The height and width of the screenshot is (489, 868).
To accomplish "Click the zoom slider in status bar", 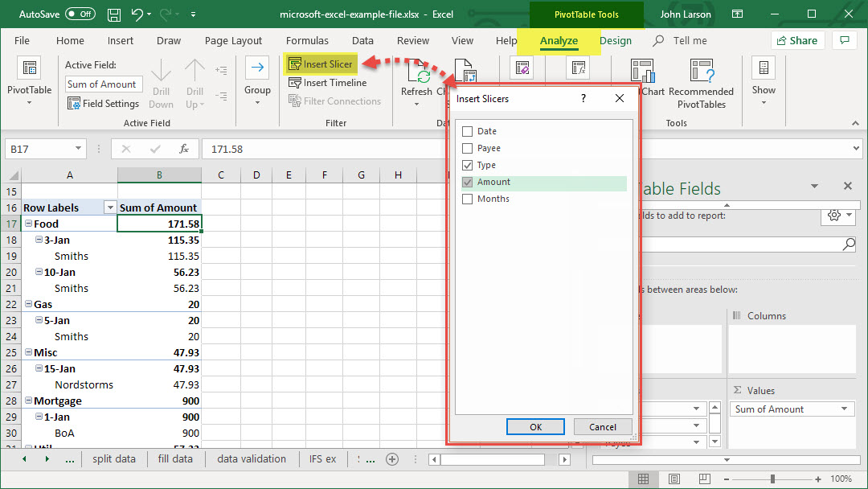I will pos(773,479).
